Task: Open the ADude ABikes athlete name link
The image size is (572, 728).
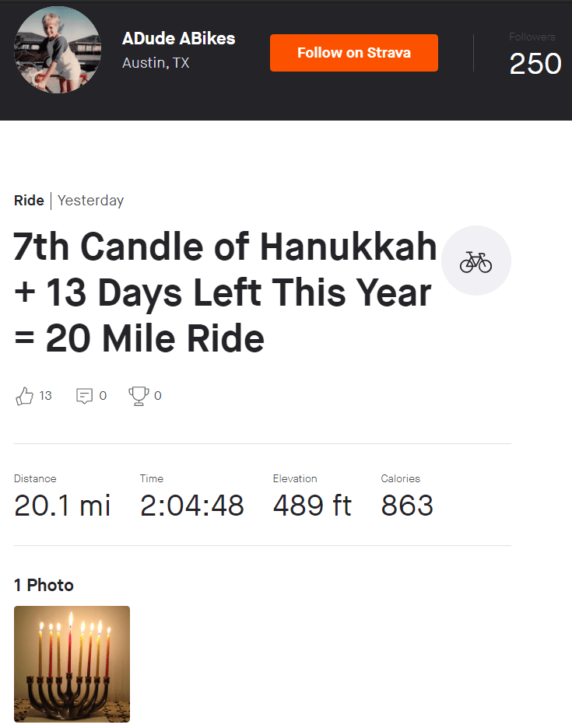Action: [x=178, y=38]
